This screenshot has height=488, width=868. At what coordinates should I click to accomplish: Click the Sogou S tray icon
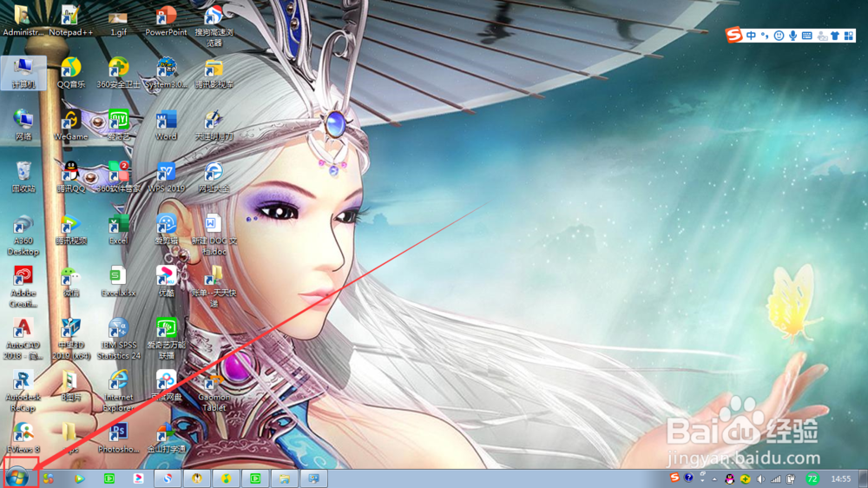[674, 478]
